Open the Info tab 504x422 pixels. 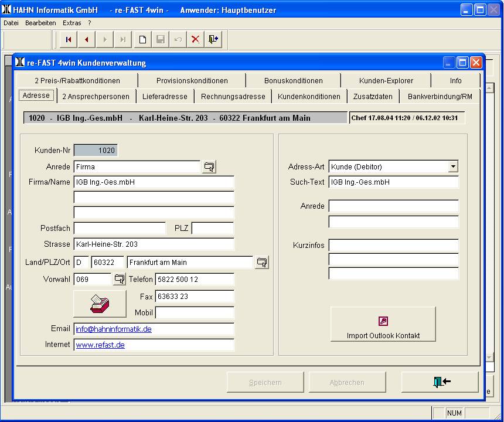click(455, 81)
